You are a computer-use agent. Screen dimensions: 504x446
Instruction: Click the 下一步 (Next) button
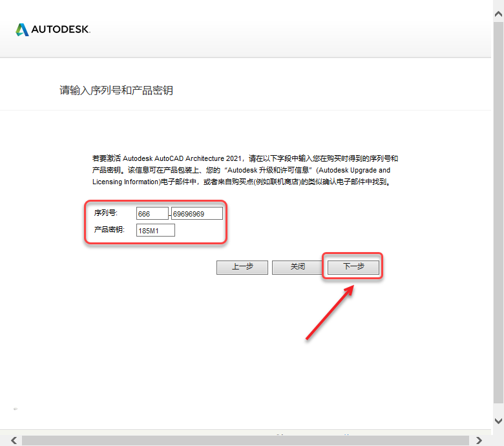point(353,267)
